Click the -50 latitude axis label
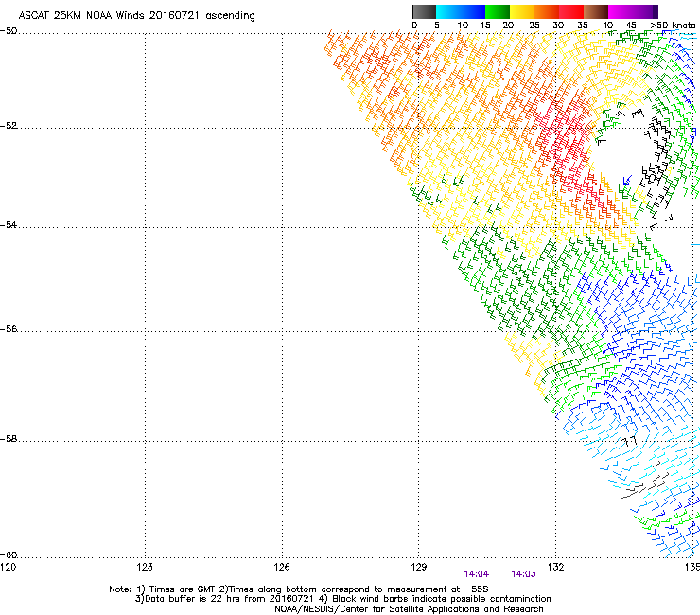The width and height of the screenshot is (700, 615). [x=9, y=31]
